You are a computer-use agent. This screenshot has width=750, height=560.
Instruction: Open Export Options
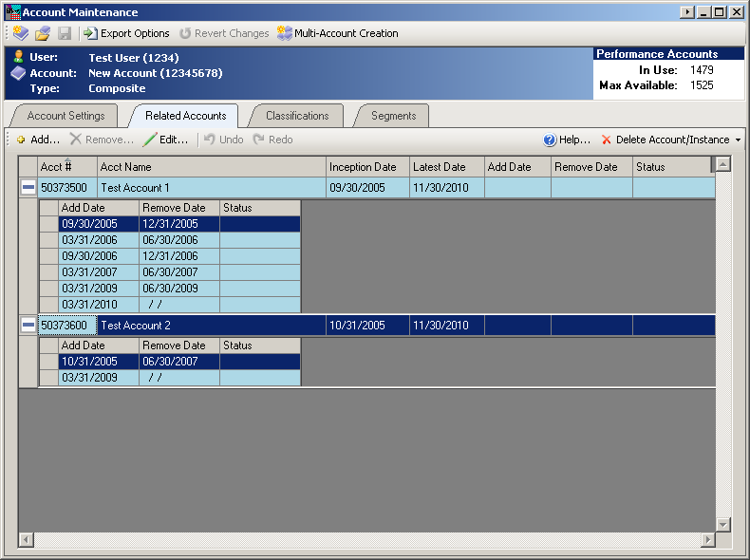pos(126,33)
